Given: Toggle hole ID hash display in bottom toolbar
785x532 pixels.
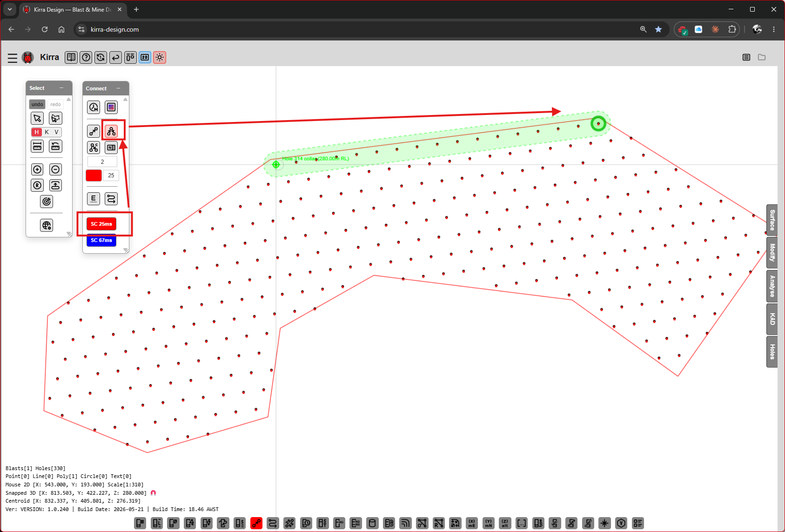Looking at the screenshot, I should coord(140,523).
